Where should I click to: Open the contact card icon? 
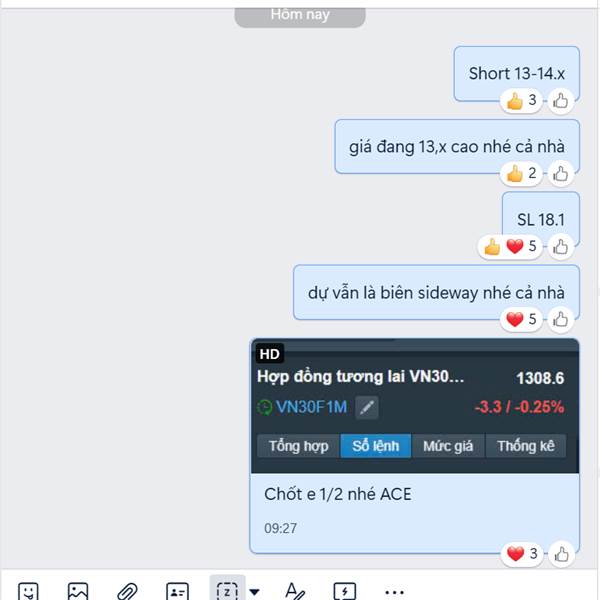tap(178, 592)
